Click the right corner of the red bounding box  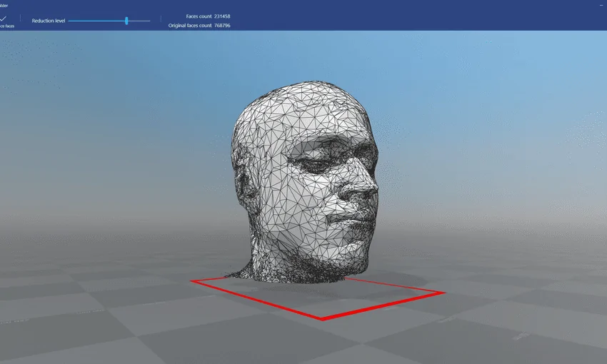click(x=443, y=293)
